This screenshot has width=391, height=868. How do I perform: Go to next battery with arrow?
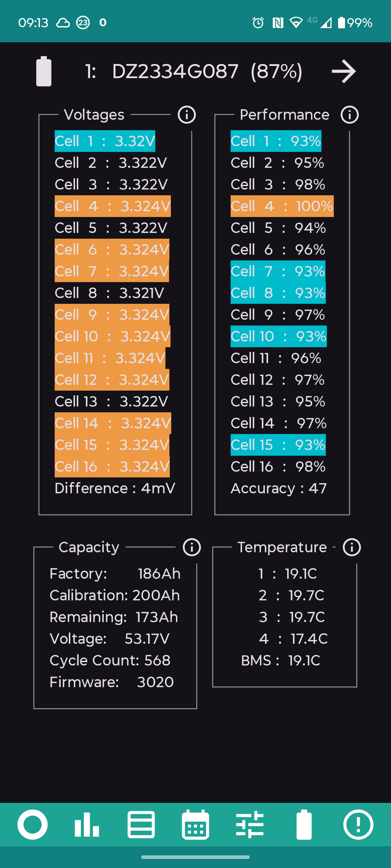pyautogui.click(x=344, y=71)
